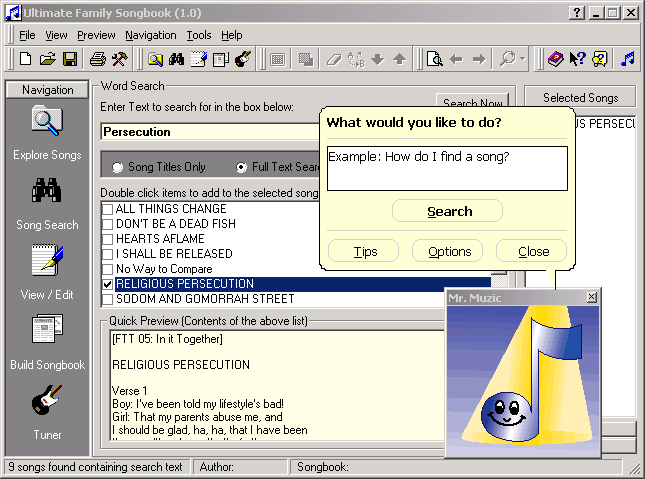
Task: Click the Save floppy disk icon
Action: pyautogui.click(x=70, y=59)
